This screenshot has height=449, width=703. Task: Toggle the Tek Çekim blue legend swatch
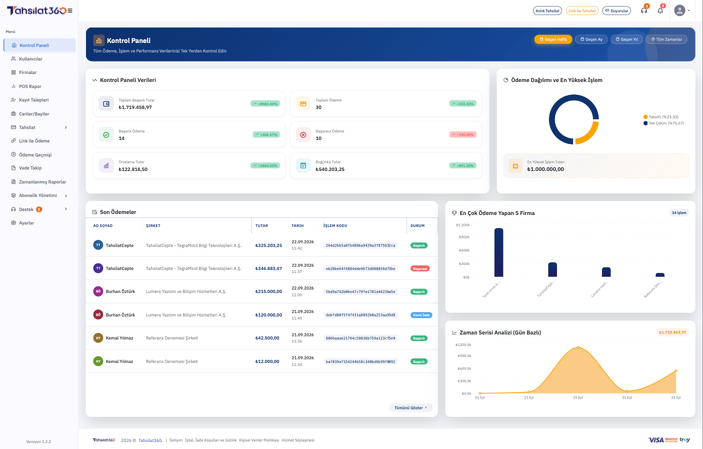645,123
